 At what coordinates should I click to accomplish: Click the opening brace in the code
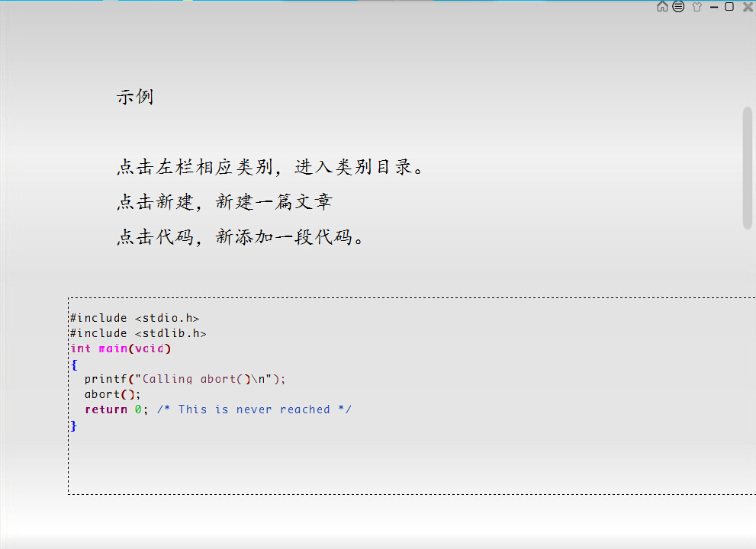[x=74, y=364]
